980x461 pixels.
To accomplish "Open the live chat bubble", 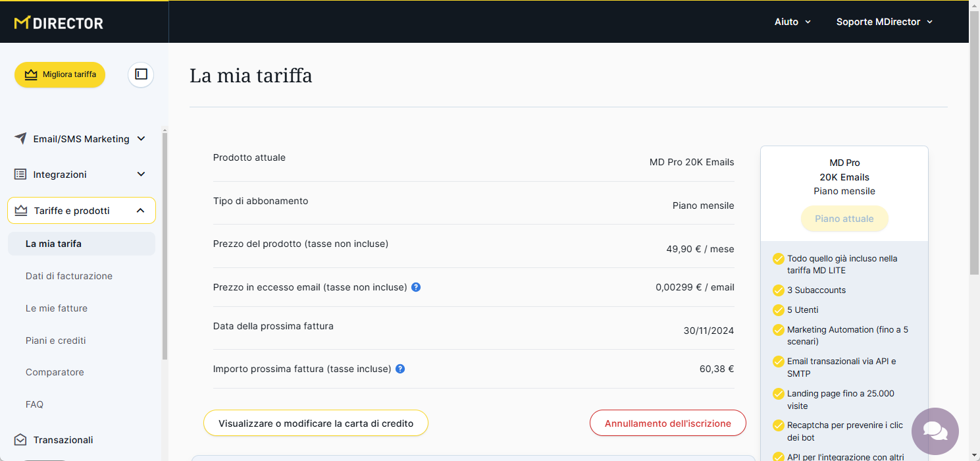I will coord(935,431).
